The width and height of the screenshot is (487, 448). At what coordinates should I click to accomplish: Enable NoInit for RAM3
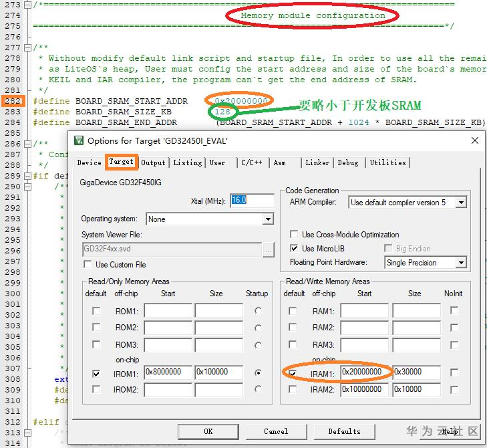(454, 345)
